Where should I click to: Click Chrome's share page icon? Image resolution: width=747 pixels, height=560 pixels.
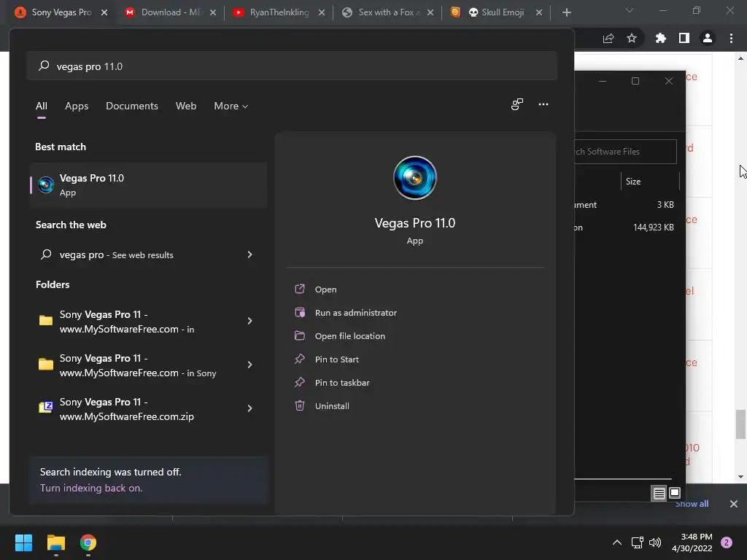[608, 38]
